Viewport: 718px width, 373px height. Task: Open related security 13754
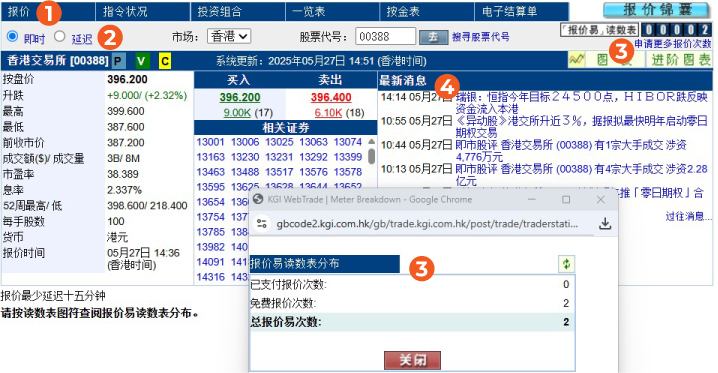click(210, 217)
